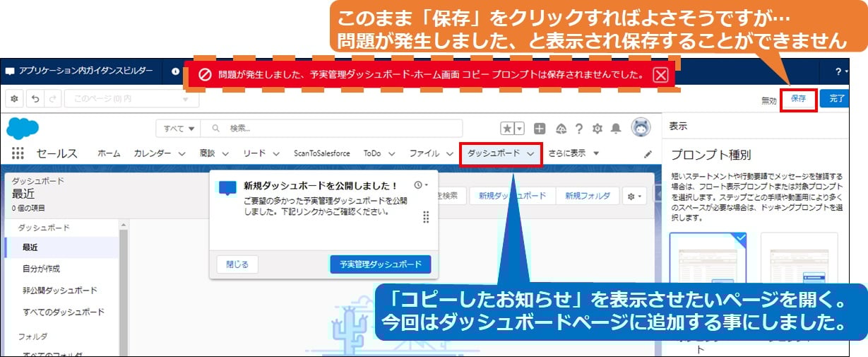Click the 保存 save button

pos(799,100)
